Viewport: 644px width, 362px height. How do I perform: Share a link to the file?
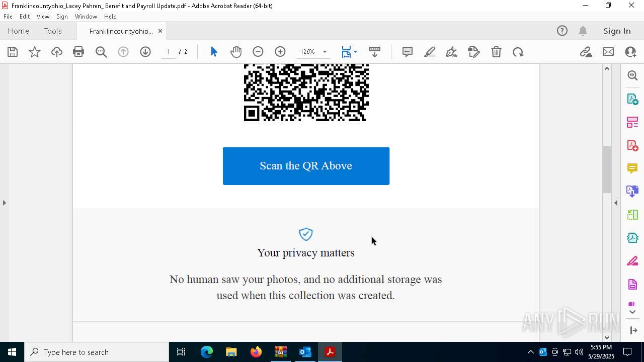(586, 52)
